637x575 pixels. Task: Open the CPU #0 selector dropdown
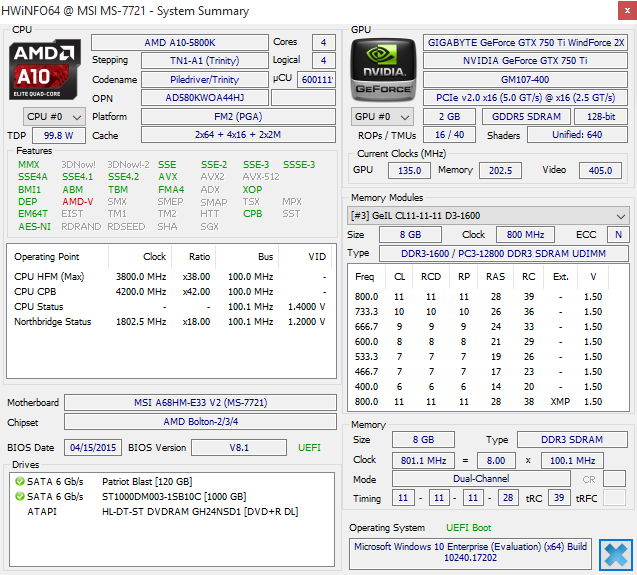[x=54, y=117]
